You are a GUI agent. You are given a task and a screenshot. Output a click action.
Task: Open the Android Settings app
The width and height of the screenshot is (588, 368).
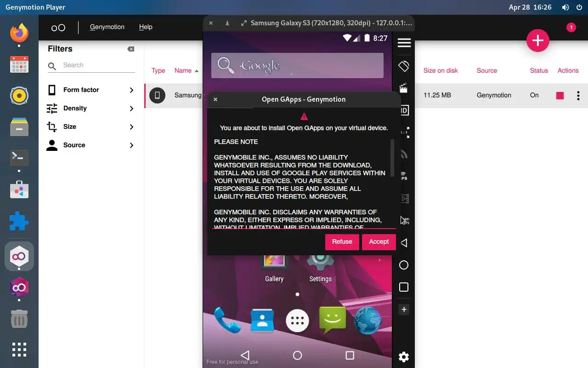[x=320, y=268]
